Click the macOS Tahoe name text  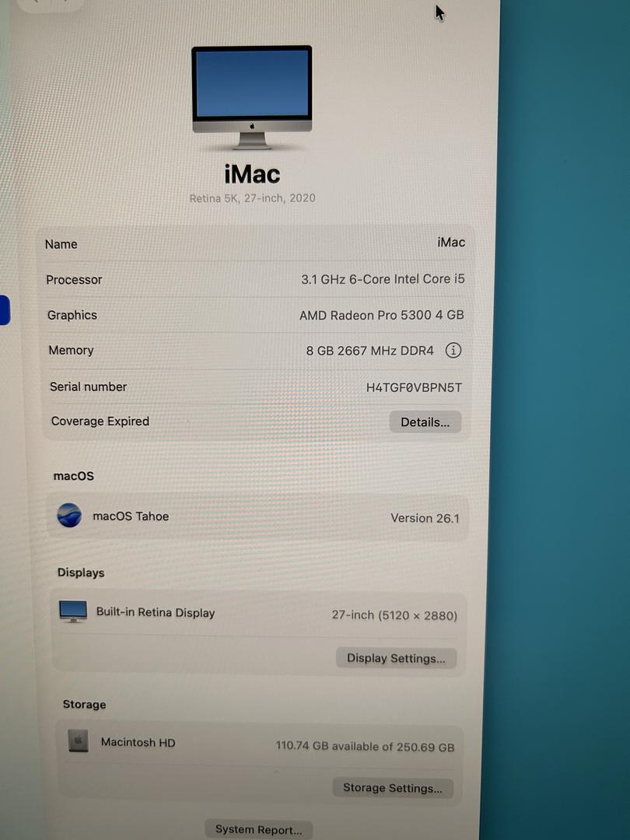point(131,516)
